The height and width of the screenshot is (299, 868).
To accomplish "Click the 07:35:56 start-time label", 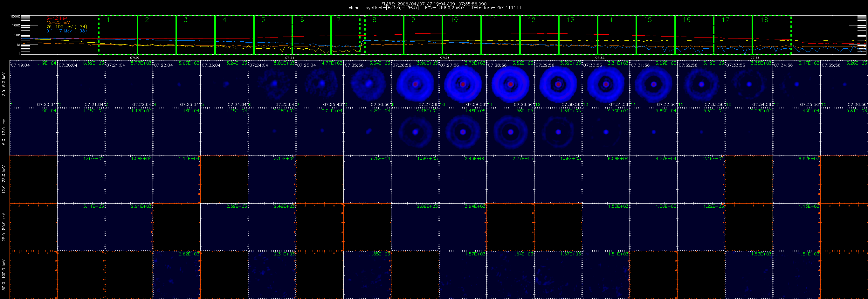I will coord(831,66).
